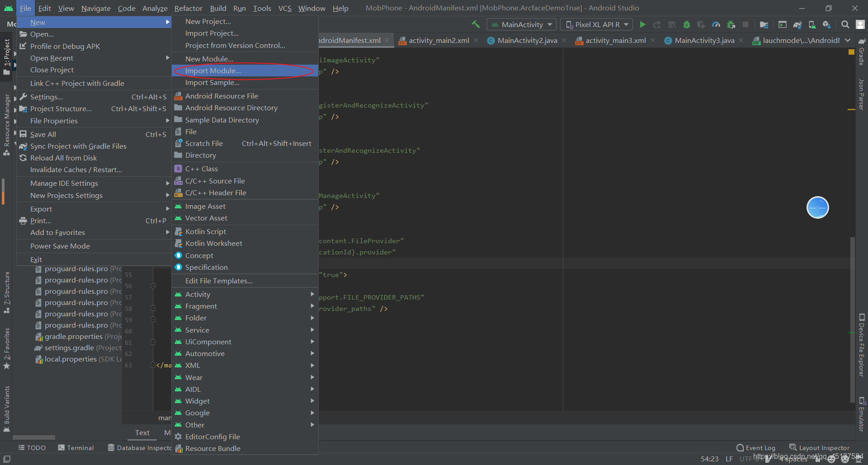Click the LF line separator status entry
The width and height of the screenshot is (868, 465).
(729, 459)
